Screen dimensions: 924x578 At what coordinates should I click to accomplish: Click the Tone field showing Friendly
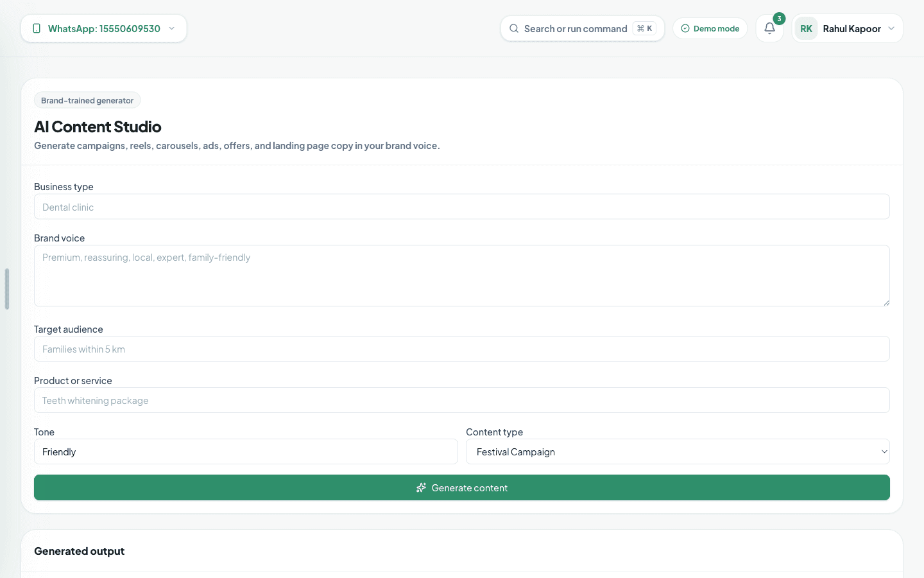point(246,451)
